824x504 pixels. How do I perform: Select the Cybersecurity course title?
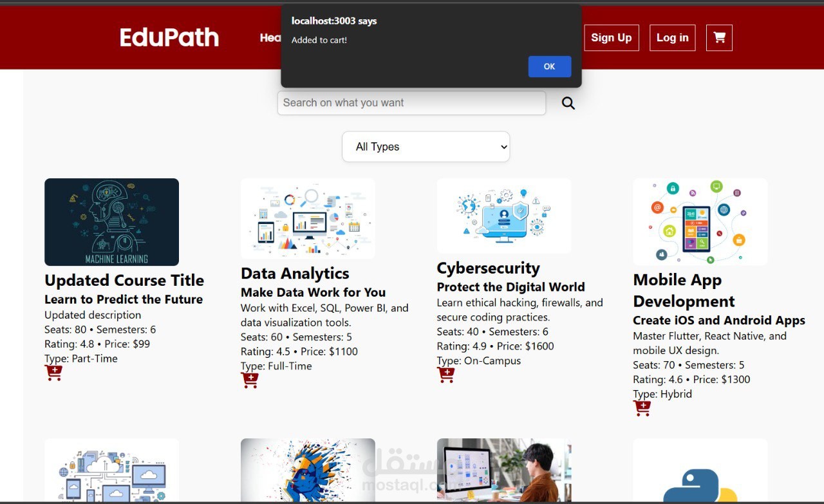point(488,268)
